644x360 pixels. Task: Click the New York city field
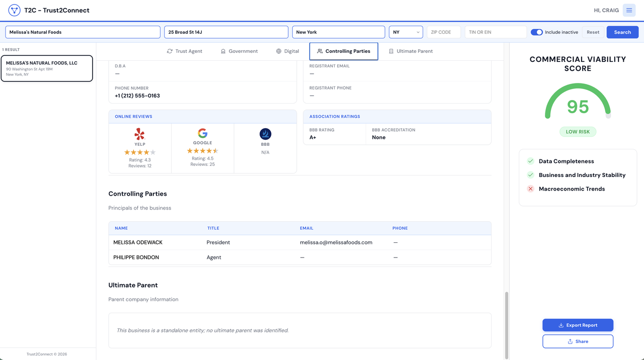point(339,32)
